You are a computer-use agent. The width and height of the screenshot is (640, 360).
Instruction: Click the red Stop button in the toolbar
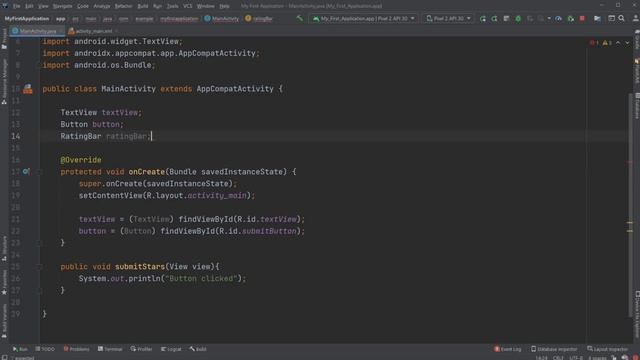[x=582, y=18]
